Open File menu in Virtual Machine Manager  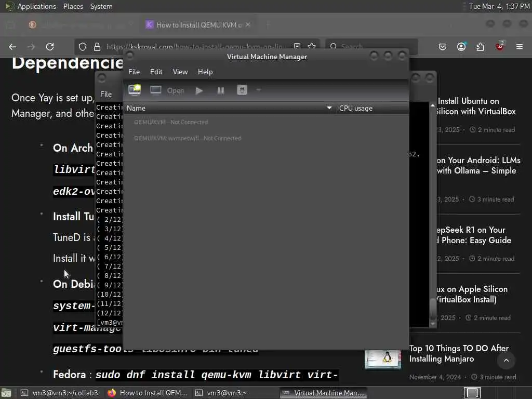click(134, 72)
